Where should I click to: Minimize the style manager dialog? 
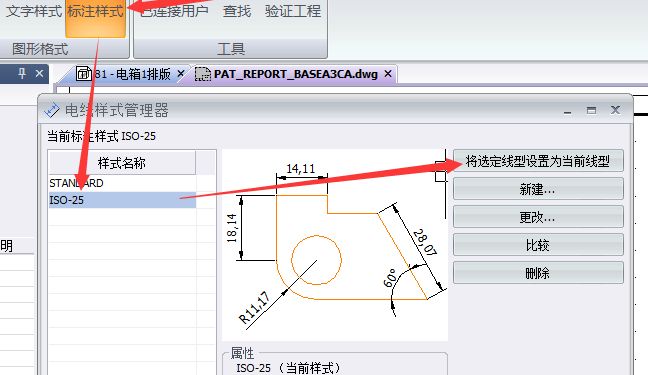coord(567,110)
